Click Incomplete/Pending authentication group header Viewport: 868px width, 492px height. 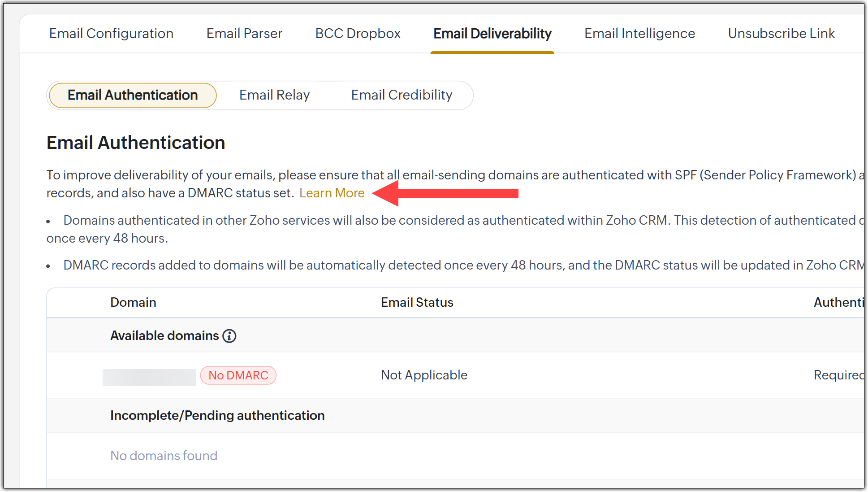(217, 416)
